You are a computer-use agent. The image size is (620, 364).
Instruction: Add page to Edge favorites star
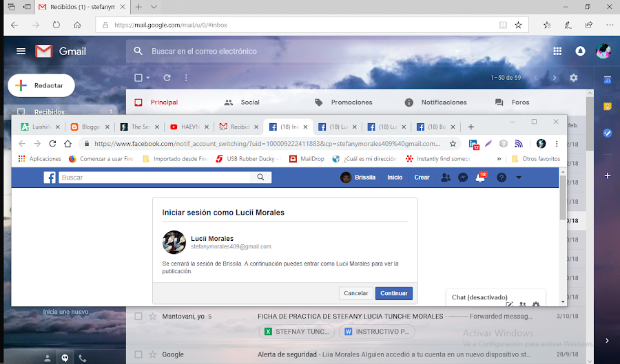[x=518, y=25]
